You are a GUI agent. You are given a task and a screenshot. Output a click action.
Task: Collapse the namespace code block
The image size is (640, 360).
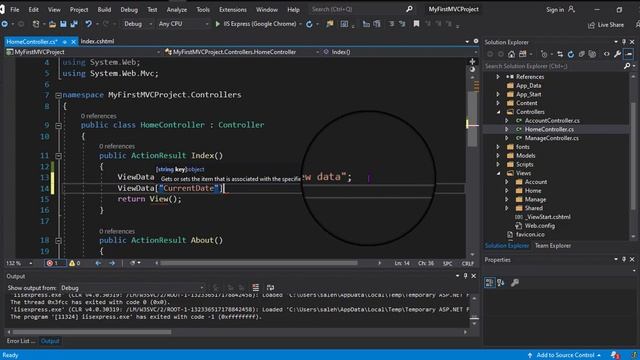click(x=58, y=95)
